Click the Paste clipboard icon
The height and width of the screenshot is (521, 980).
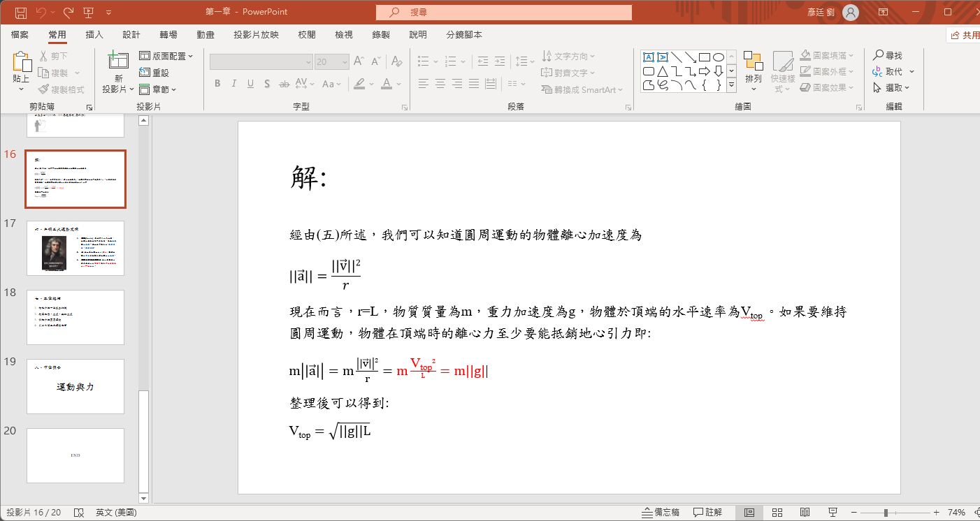[22, 63]
